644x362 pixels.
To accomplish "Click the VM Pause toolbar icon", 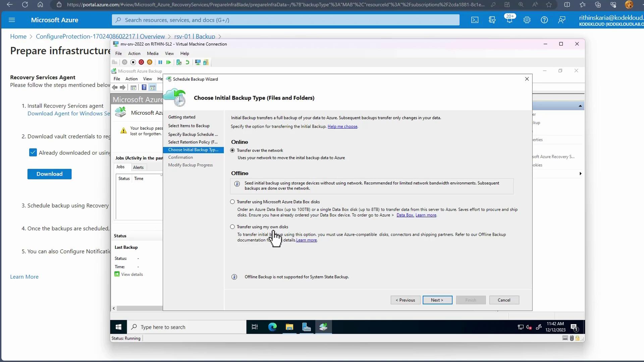I will 160,62.
